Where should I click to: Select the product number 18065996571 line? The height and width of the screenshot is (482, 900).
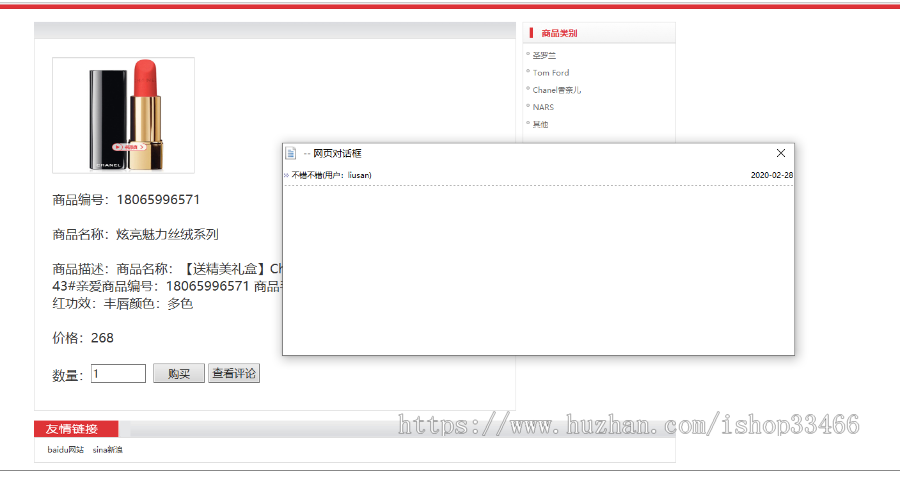pyautogui.click(x=126, y=200)
